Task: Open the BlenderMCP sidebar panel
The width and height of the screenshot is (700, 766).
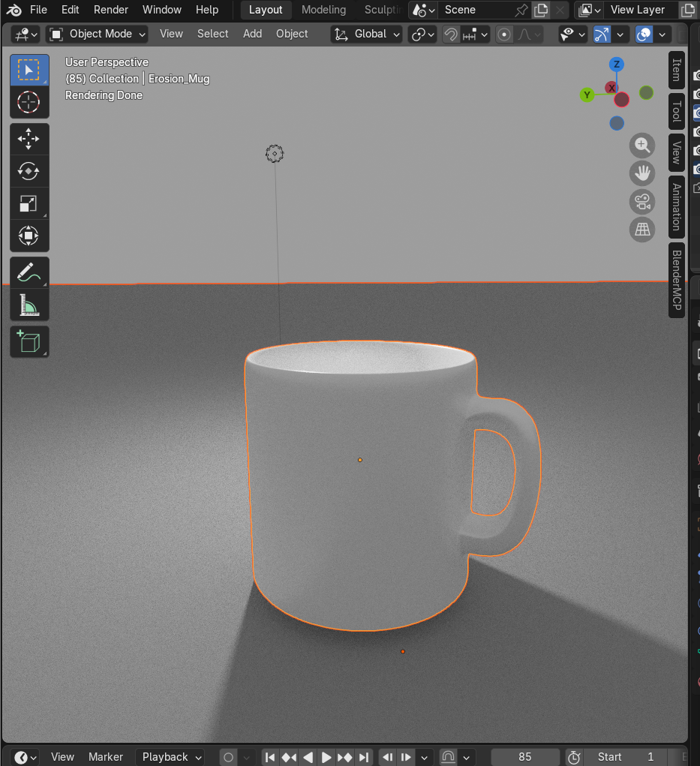Action: 677,281
